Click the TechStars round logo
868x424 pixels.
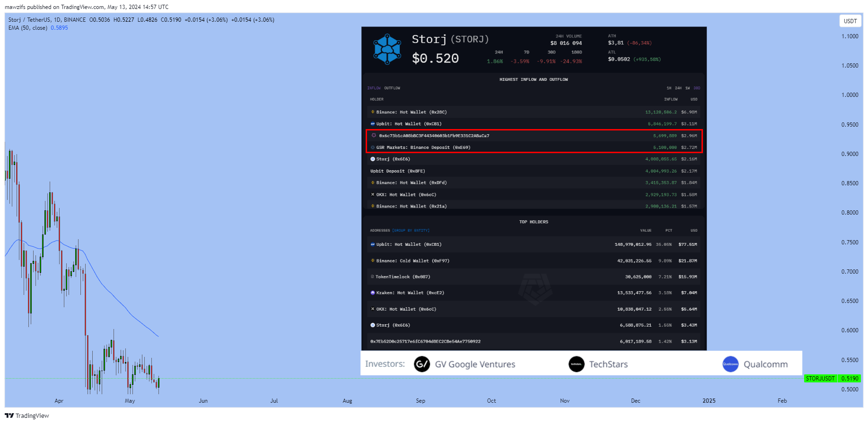(577, 364)
